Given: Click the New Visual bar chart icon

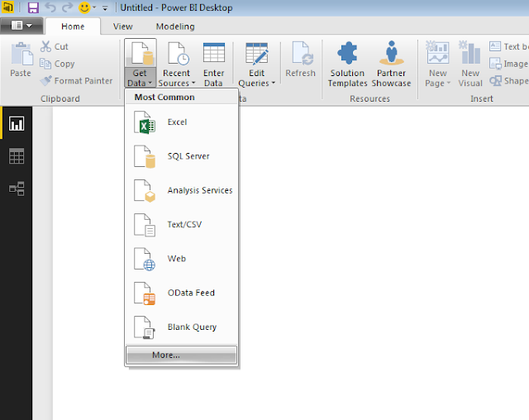Looking at the screenshot, I should [x=470, y=52].
